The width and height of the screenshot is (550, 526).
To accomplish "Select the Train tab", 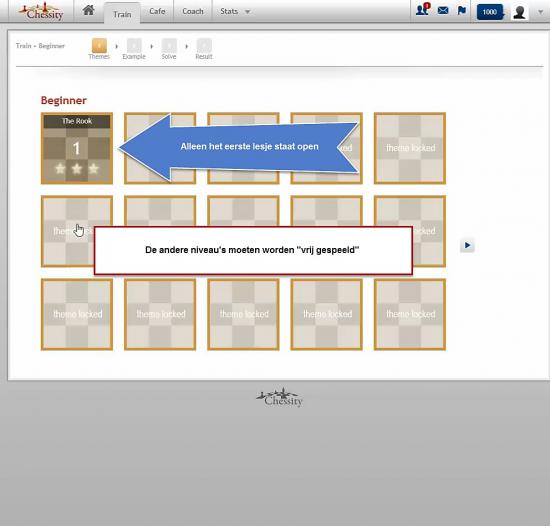I will (122, 14).
